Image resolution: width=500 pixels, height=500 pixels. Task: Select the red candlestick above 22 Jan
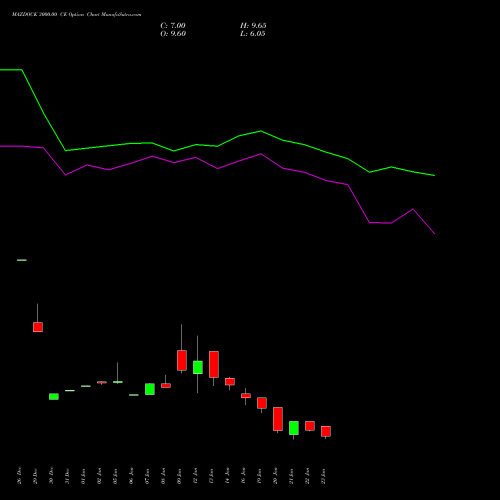pos(310,426)
